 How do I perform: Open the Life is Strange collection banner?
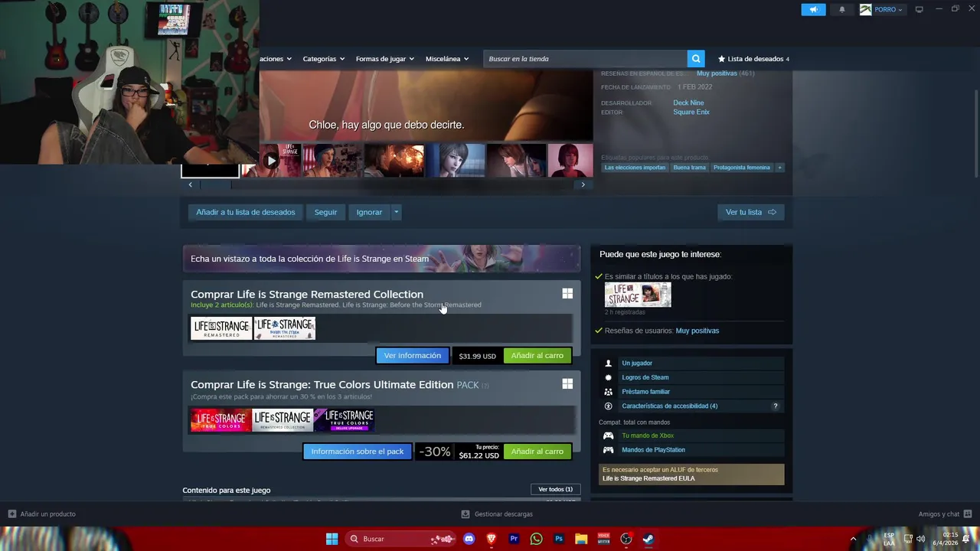point(381,259)
